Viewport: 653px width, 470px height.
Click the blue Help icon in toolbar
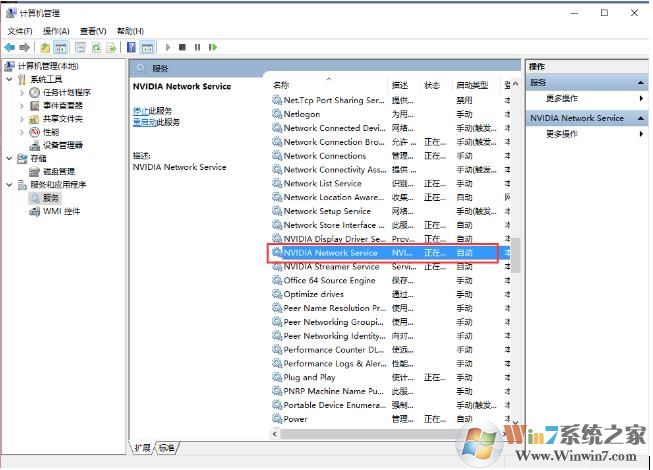point(131,47)
